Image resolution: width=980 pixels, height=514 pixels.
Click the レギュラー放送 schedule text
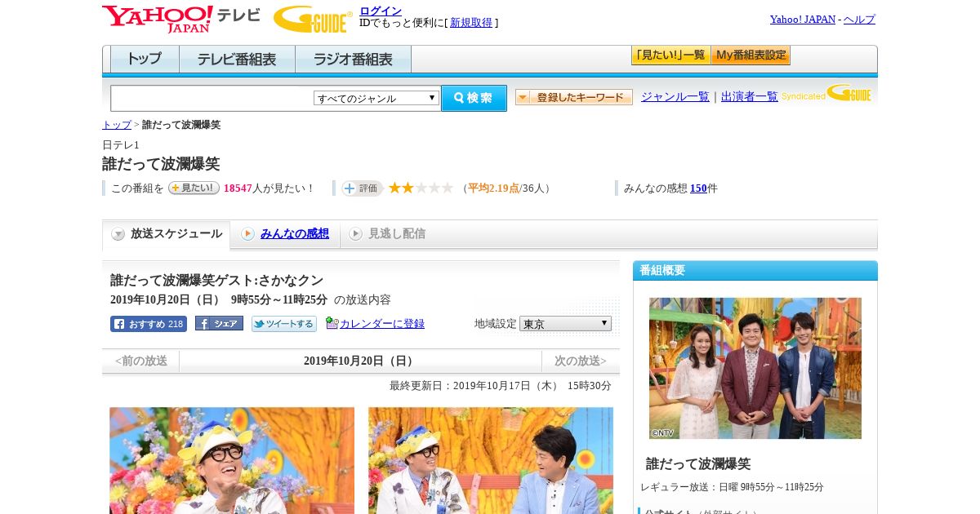click(732, 487)
